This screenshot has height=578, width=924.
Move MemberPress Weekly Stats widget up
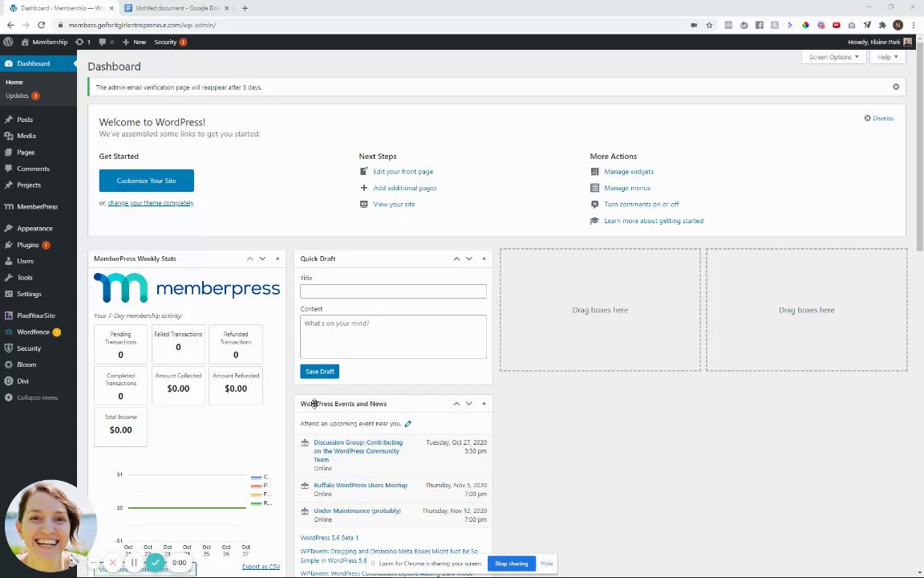(x=250, y=259)
